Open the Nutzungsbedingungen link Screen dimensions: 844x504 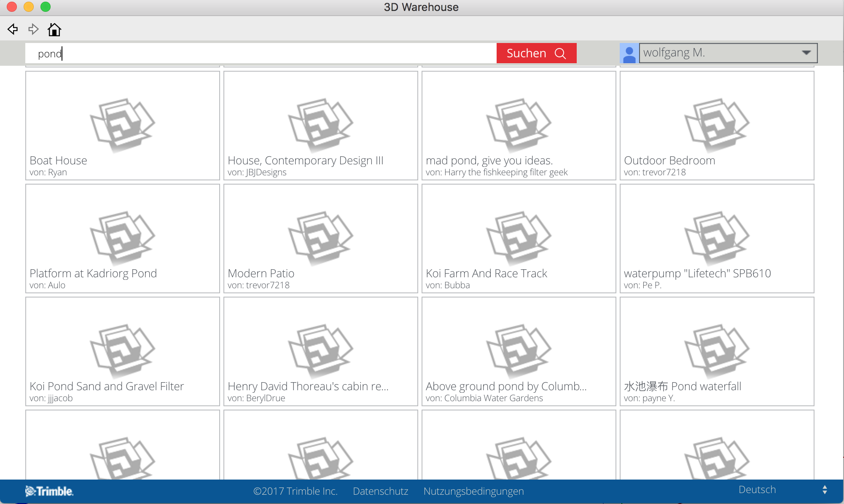[473, 491]
